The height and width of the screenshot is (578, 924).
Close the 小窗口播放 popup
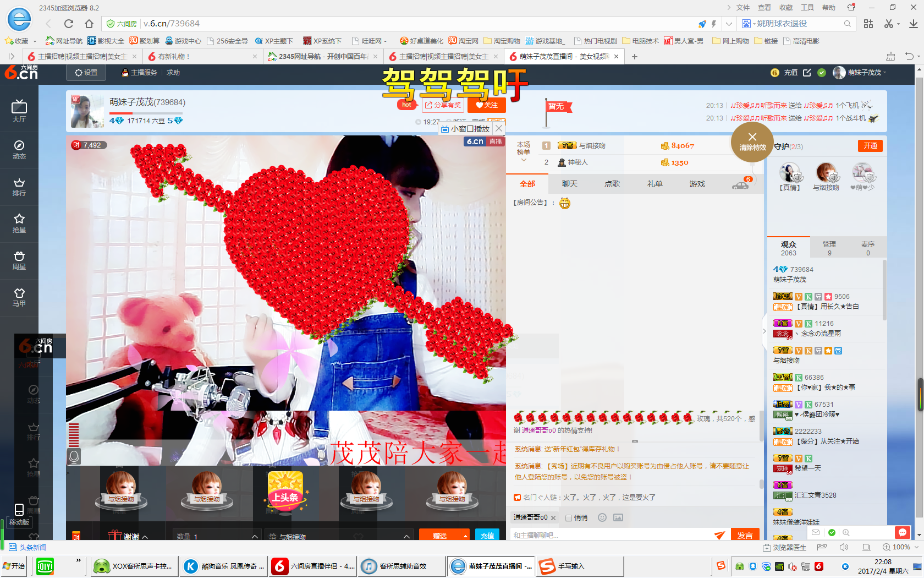(499, 128)
